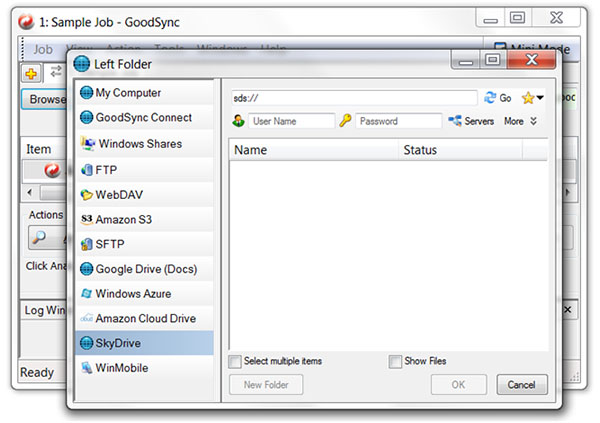Click the Analyze magnifier icon in GoodSync
600x423 pixels.
(x=40, y=237)
